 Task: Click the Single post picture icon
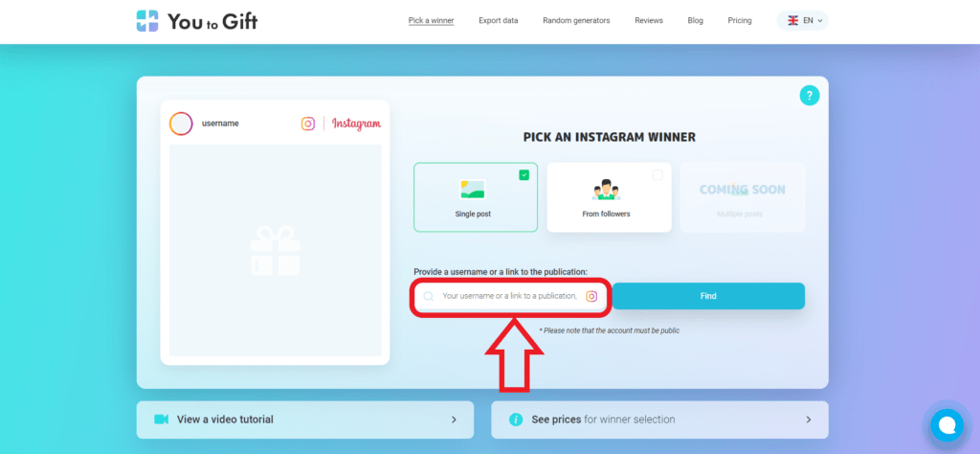pos(473,189)
